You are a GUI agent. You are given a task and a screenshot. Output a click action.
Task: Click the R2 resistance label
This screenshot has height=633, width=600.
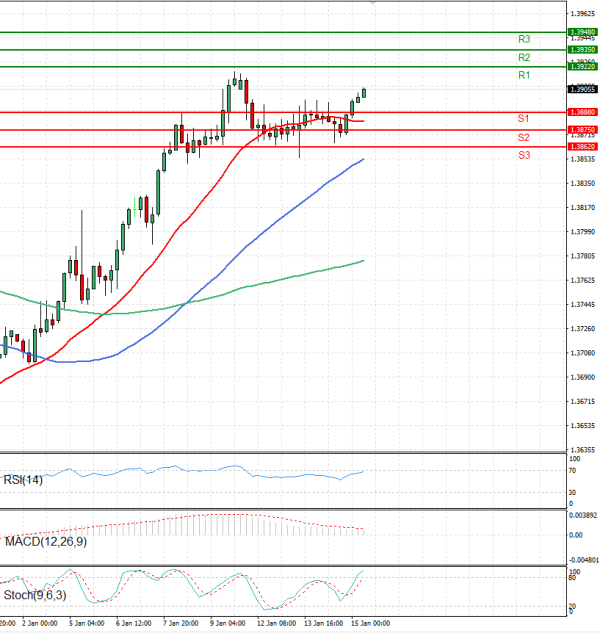coord(524,58)
